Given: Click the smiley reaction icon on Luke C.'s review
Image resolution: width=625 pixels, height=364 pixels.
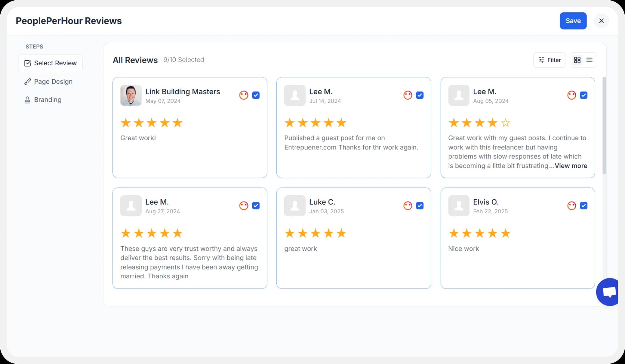Looking at the screenshot, I should point(408,205).
